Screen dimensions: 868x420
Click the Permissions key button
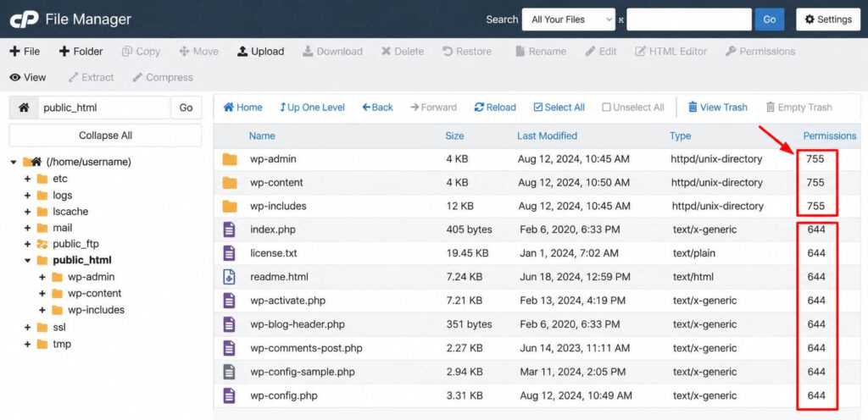pyautogui.click(x=760, y=52)
